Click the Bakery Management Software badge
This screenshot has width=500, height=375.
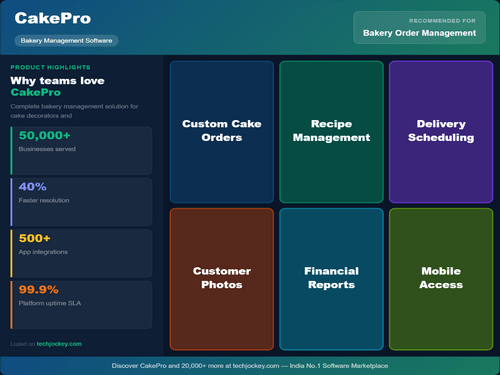click(x=66, y=41)
